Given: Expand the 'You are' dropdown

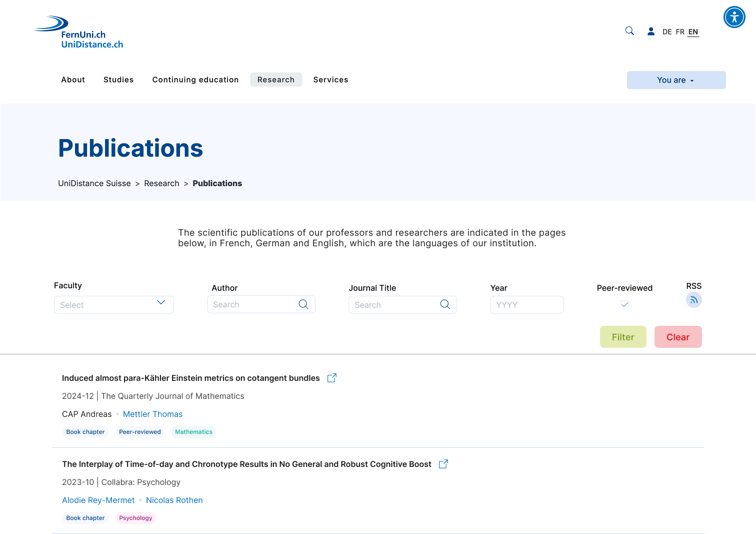Looking at the screenshot, I should pos(676,80).
